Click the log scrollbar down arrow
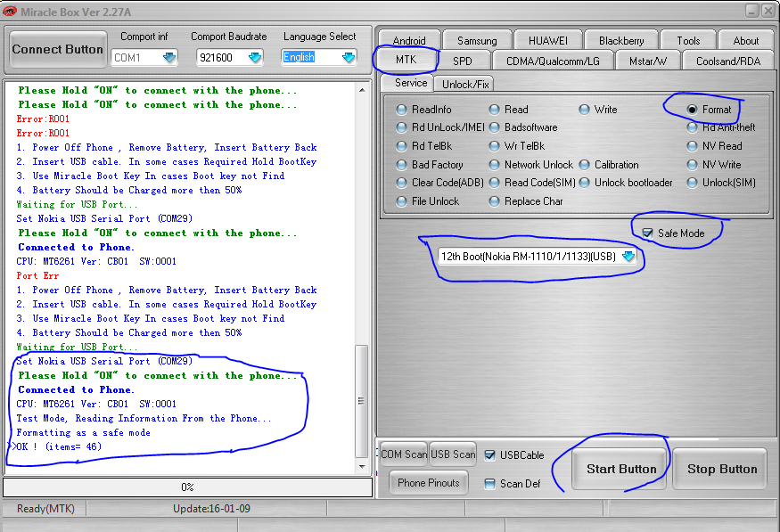This screenshot has width=780, height=532. coord(362,466)
